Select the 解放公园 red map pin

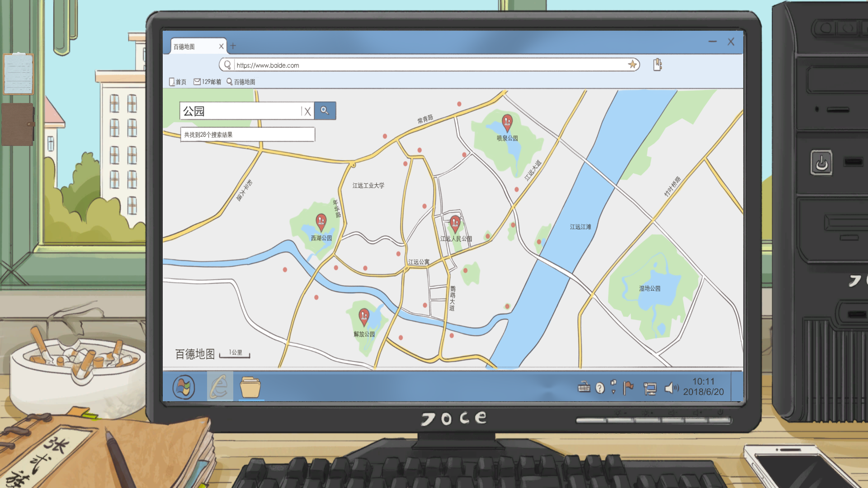pyautogui.click(x=364, y=316)
